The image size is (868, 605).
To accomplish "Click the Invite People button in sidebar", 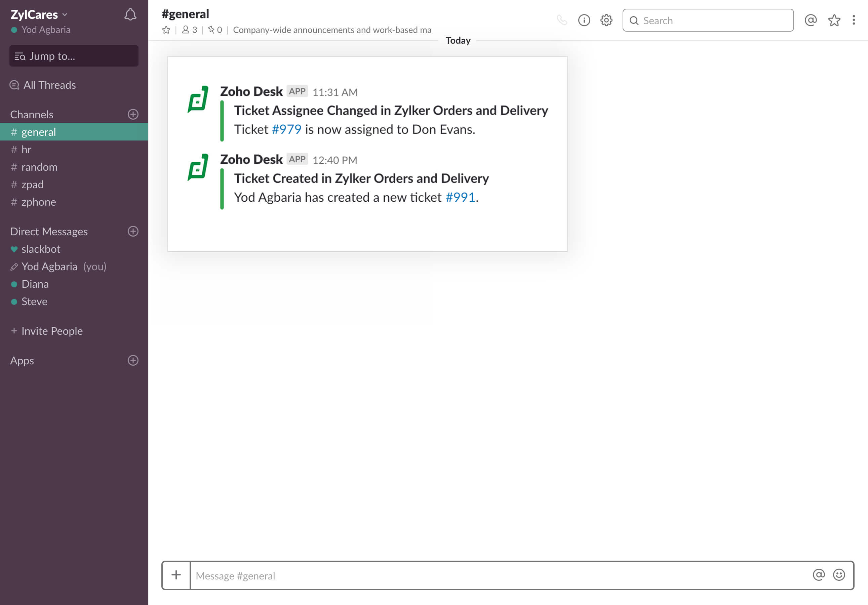I will pyautogui.click(x=52, y=331).
